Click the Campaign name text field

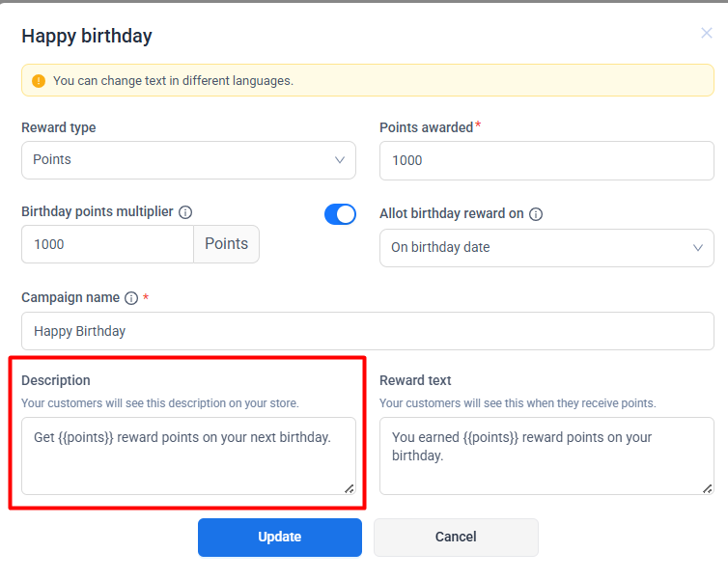click(367, 331)
